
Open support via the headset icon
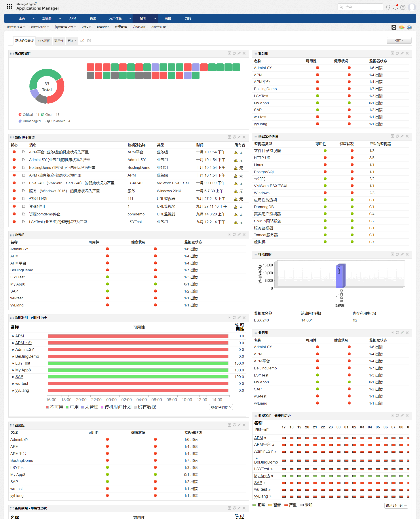click(x=388, y=7)
